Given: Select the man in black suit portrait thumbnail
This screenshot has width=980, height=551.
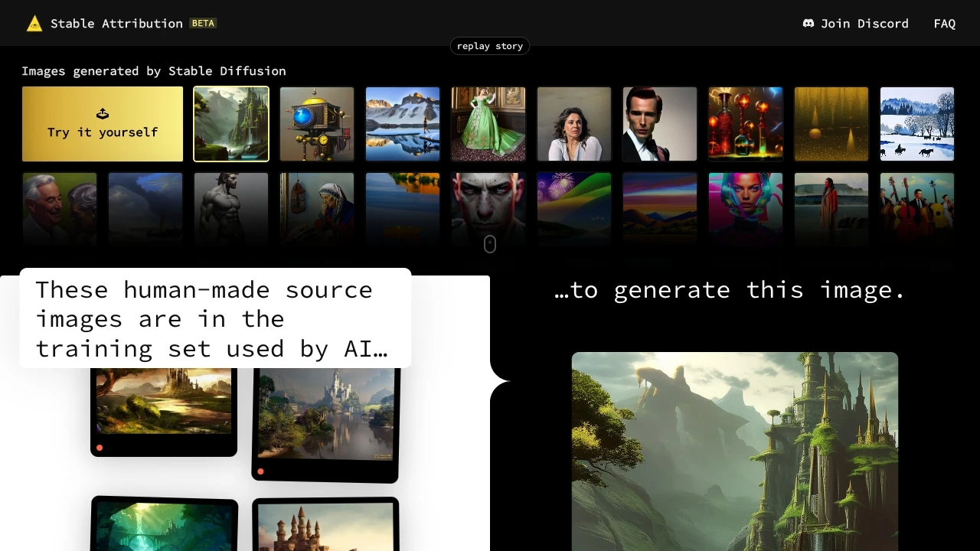Looking at the screenshot, I should point(659,123).
